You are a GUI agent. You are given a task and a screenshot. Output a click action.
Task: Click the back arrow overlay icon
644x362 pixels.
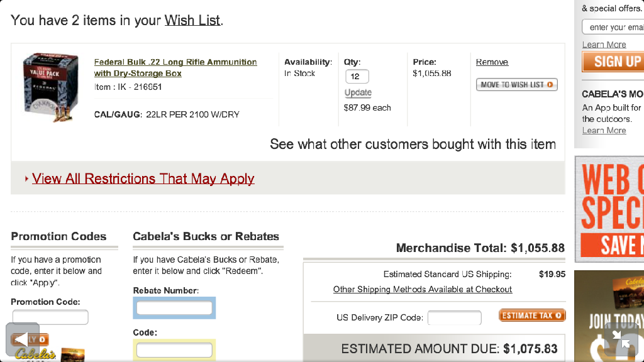click(x=23, y=339)
